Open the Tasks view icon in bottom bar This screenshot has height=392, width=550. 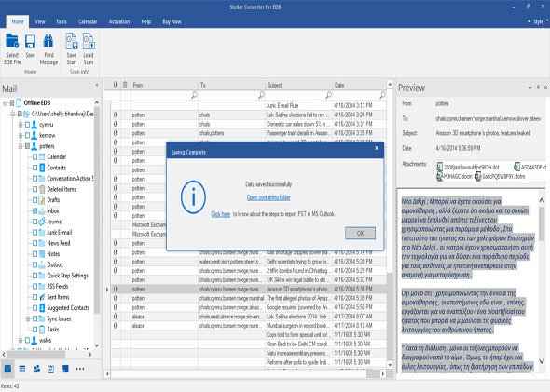tap(51, 369)
